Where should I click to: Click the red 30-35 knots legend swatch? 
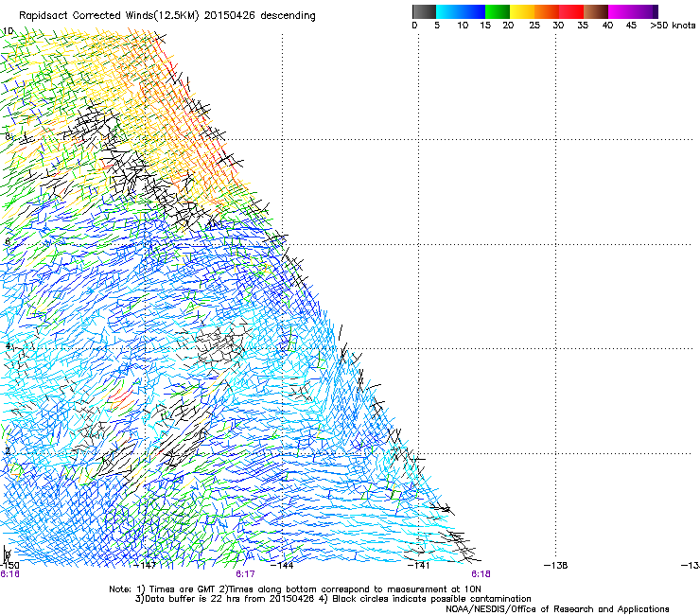pos(571,11)
